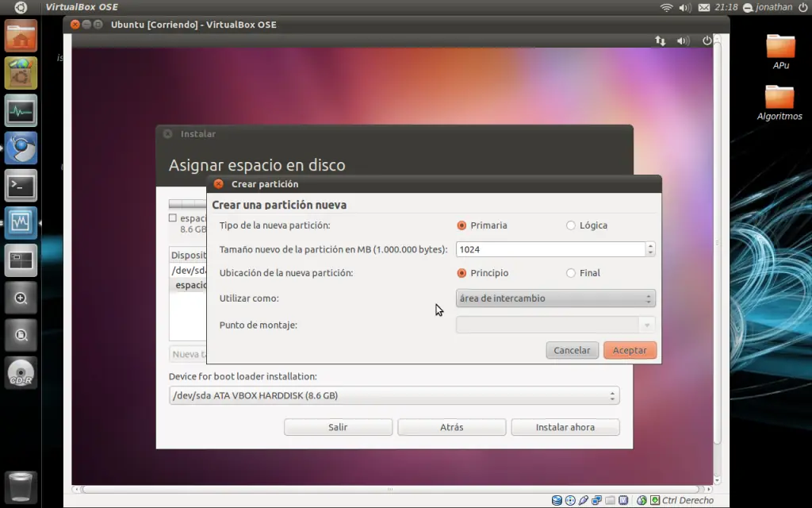Image resolution: width=812 pixels, height=508 pixels.
Task: Click VirtualBox USB devices status icon
Action: (x=584, y=500)
